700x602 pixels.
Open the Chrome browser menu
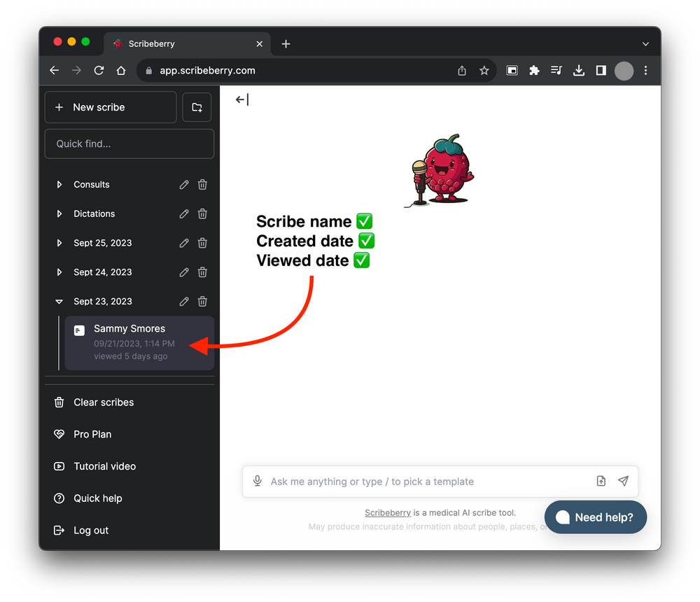645,71
